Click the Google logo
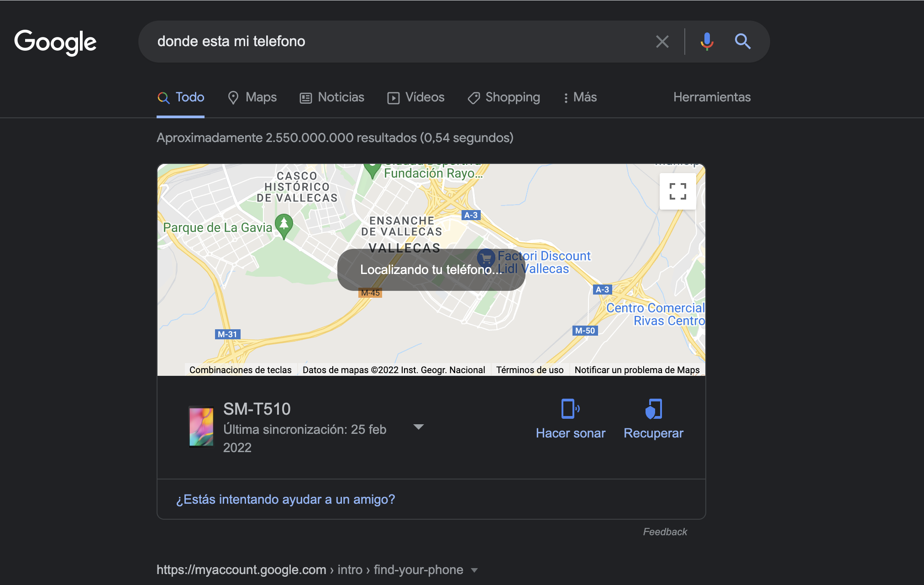 pyautogui.click(x=55, y=42)
